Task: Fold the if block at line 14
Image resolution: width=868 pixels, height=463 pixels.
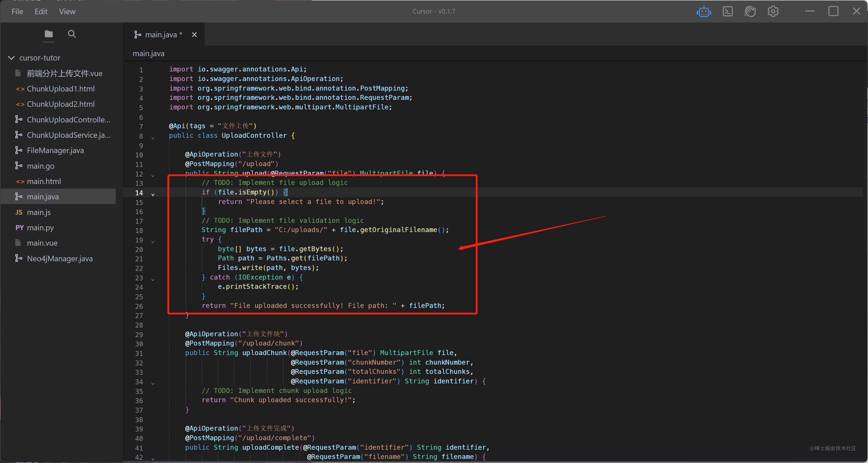Action: [153, 195]
